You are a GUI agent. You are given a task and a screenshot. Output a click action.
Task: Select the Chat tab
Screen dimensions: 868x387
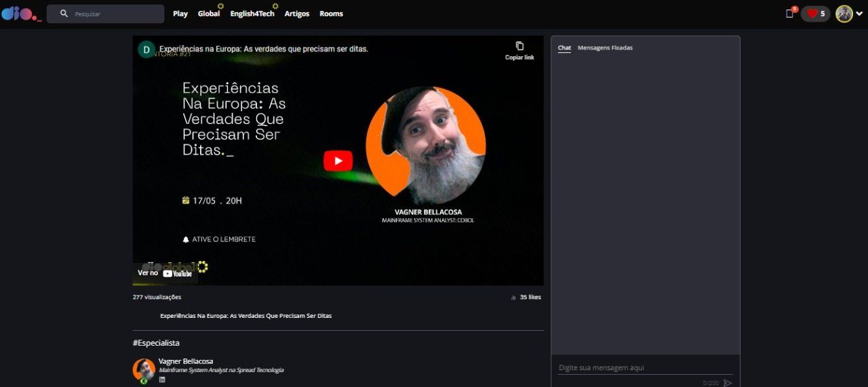coord(564,48)
